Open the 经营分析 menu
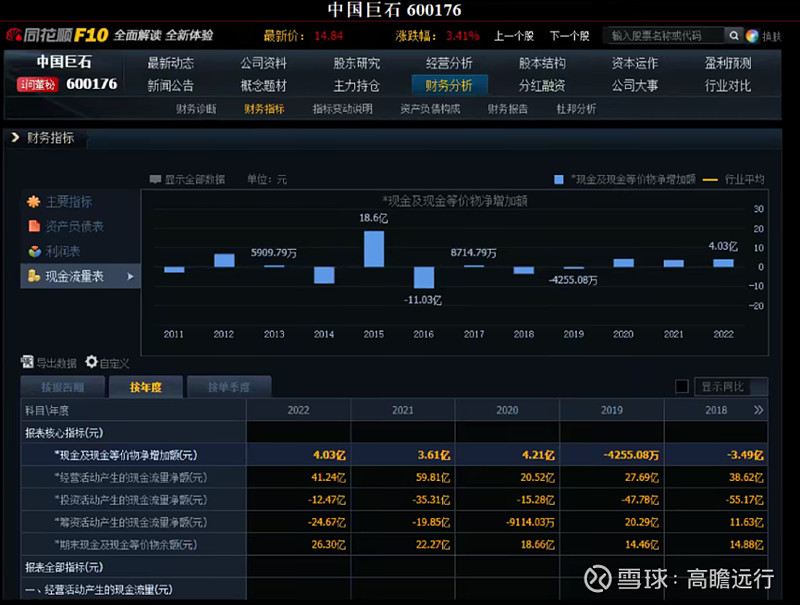Screen dimensions: 800x605 pyautogui.click(x=449, y=63)
